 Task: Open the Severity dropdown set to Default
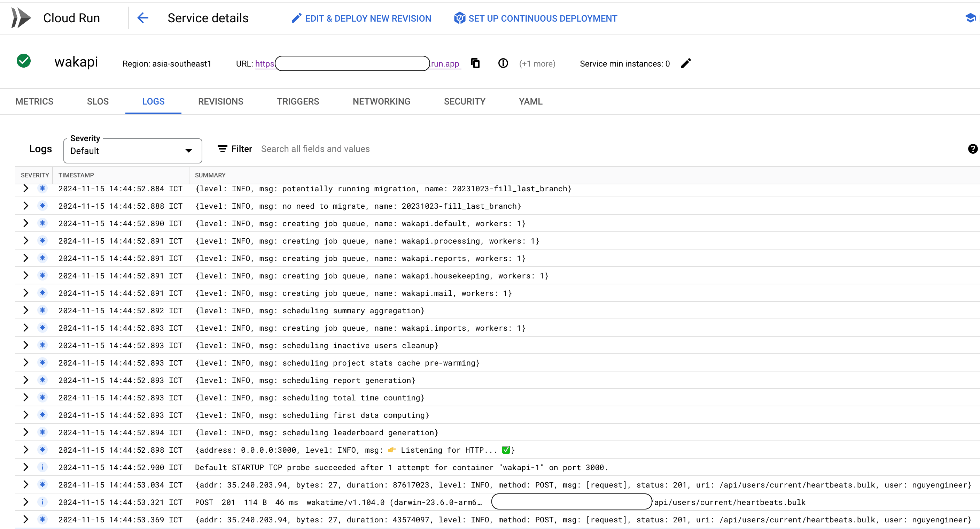click(132, 151)
